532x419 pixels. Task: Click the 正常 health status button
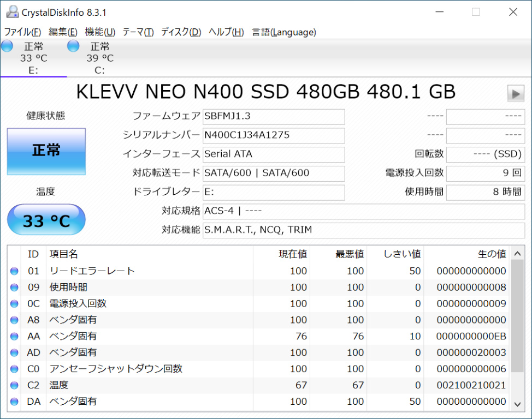click(46, 151)
